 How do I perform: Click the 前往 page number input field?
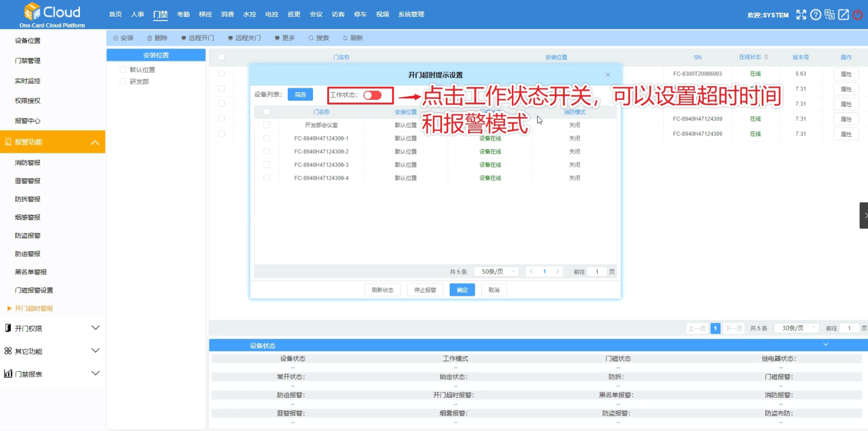point(597,272)
